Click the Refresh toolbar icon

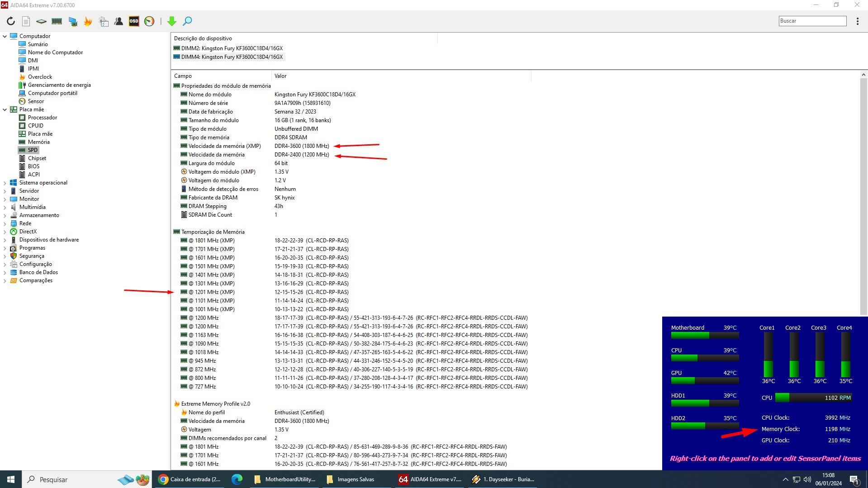[x=11, y=21]
